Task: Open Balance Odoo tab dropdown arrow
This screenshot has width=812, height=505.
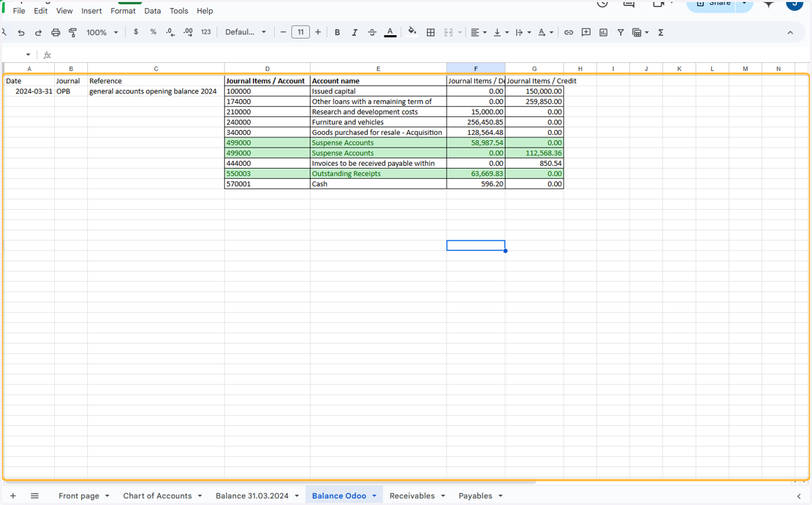Action: tap(374, 496)
